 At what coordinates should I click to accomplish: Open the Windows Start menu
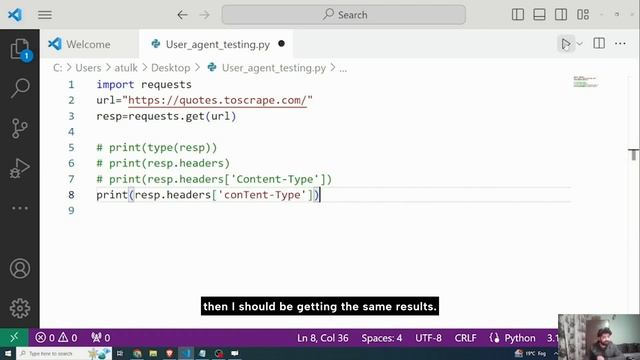[x=8, y=353]
